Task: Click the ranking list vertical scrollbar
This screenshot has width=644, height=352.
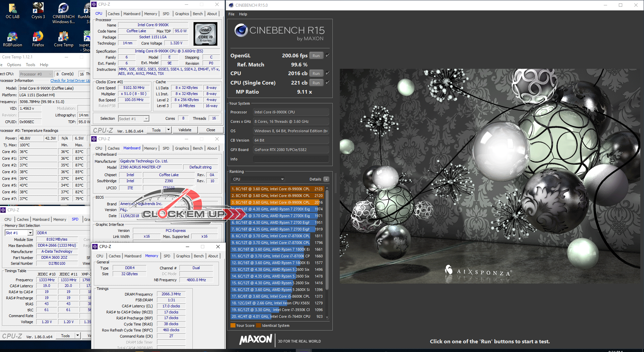Action: point(327,242)
